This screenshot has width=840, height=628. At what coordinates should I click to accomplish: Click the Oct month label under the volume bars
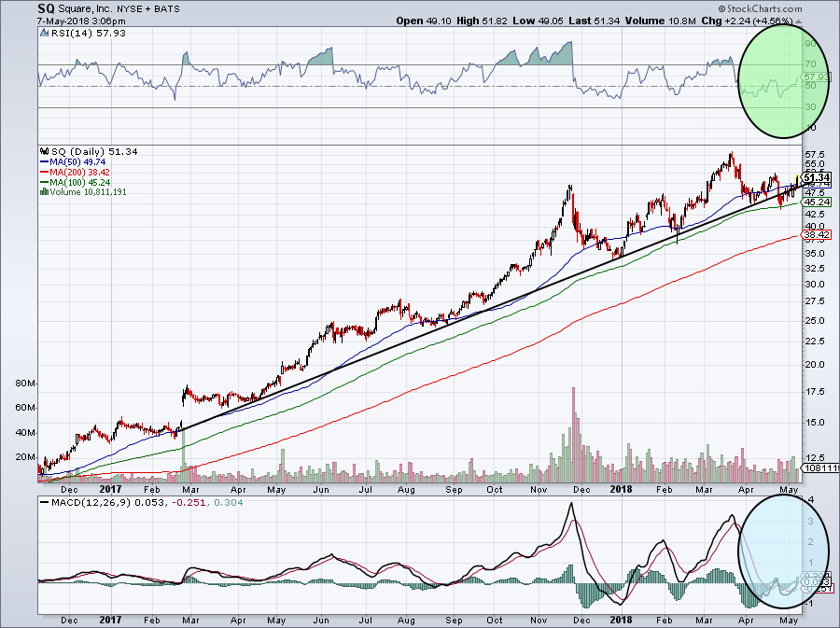(495, 489)
